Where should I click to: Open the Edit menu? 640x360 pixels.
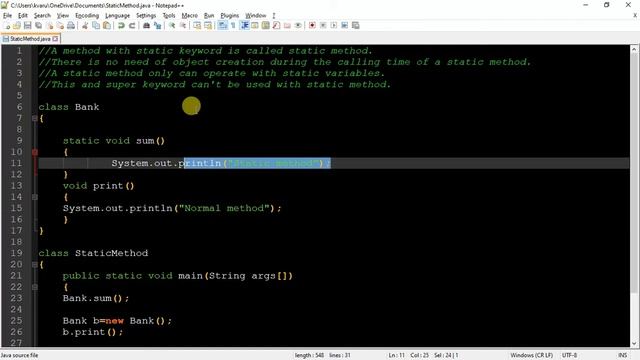coord(23,16)
